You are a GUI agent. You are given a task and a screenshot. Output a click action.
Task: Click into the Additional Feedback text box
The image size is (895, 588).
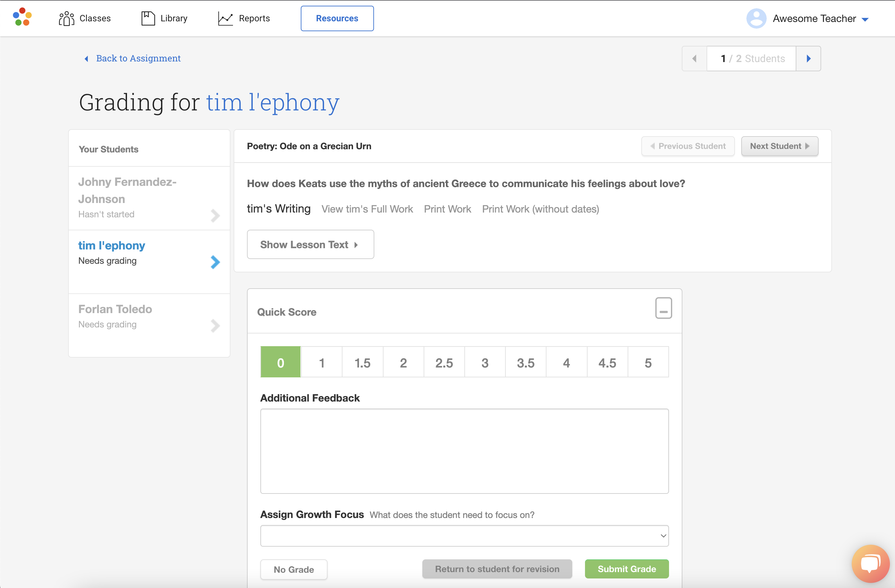point(464,451)
